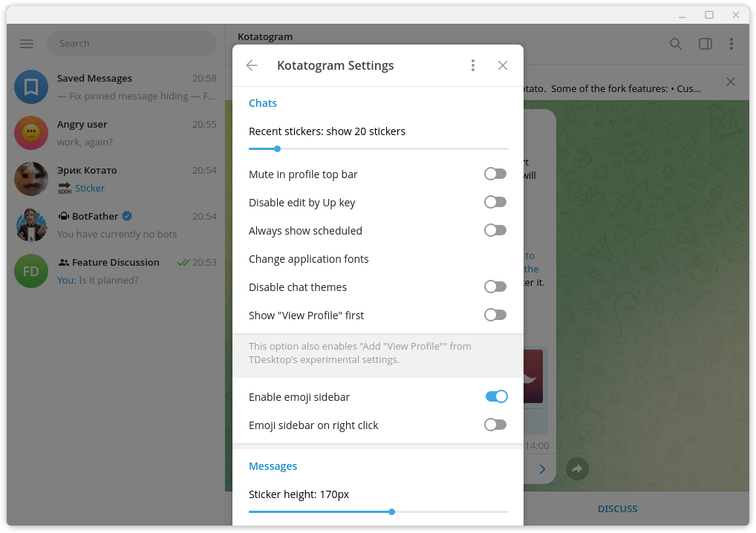Open the chat header three-dot menu

(x=731, y=45)
